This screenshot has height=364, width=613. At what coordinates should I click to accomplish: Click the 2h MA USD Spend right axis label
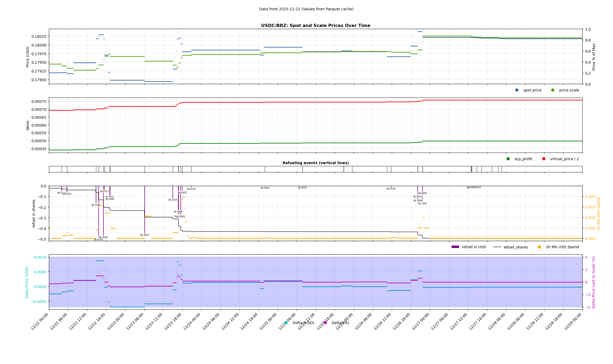[x=598, y=214]
